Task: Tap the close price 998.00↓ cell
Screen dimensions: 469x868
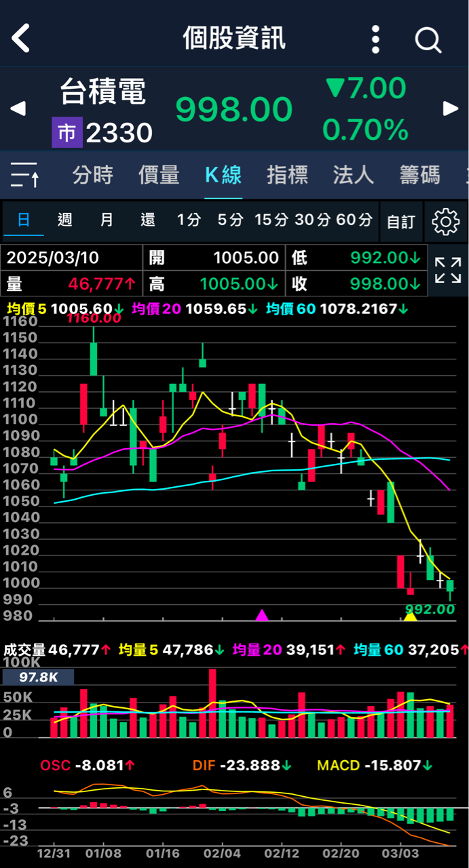Action: tap(356, 283)
